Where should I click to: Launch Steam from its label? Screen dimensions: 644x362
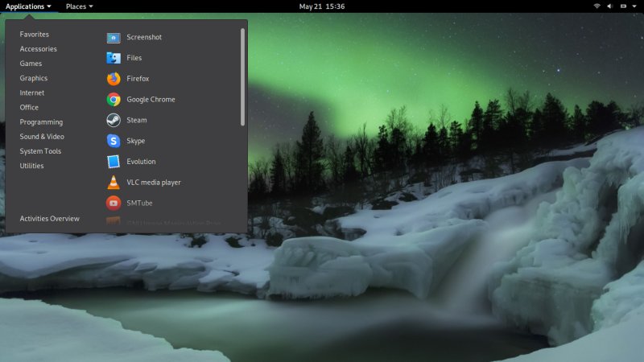tap(137, 120)
